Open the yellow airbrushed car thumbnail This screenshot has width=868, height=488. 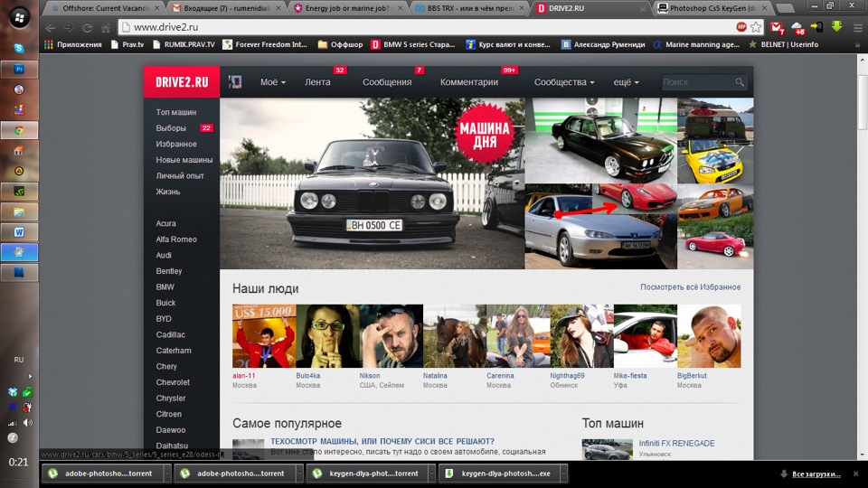click(x=715, y=162)
